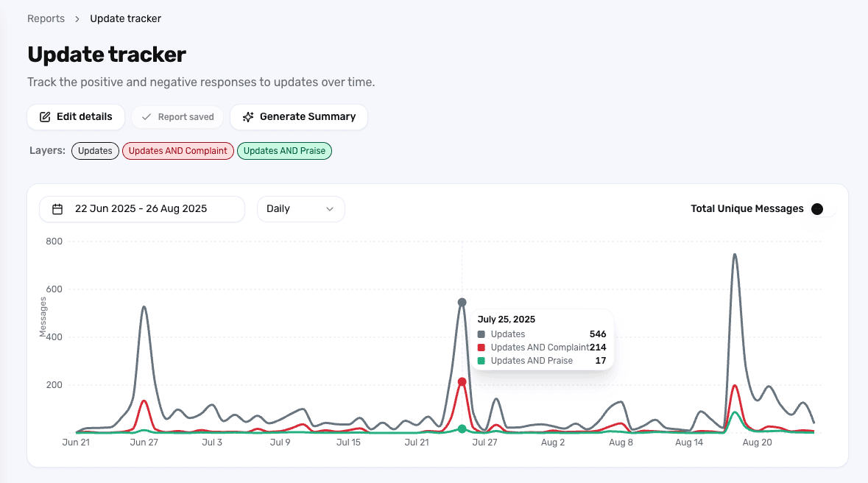Screen dimensions: 868x483
Task: Expand the 22 Jun - 26 Aug date range selector
Action: tap(141, 209)
